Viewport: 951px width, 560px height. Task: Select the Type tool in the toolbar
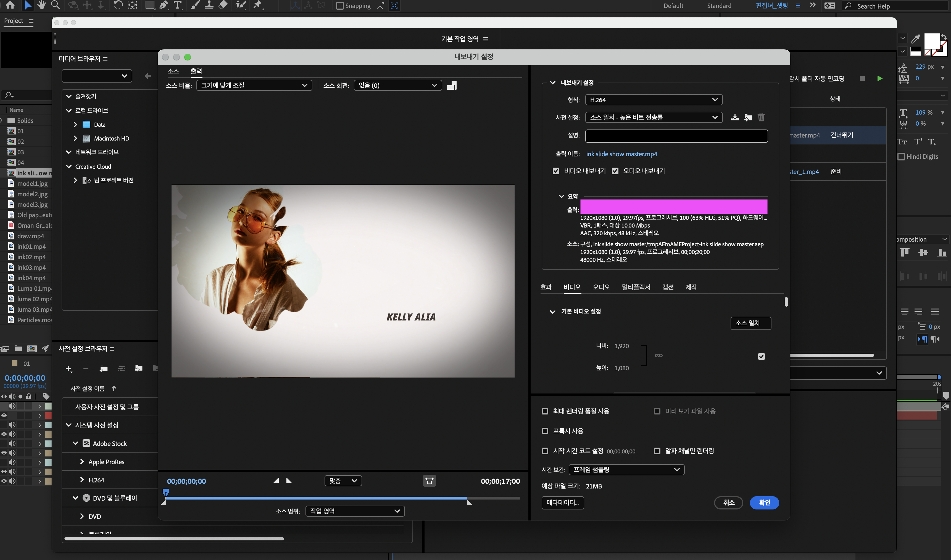[x=177, y=5]
